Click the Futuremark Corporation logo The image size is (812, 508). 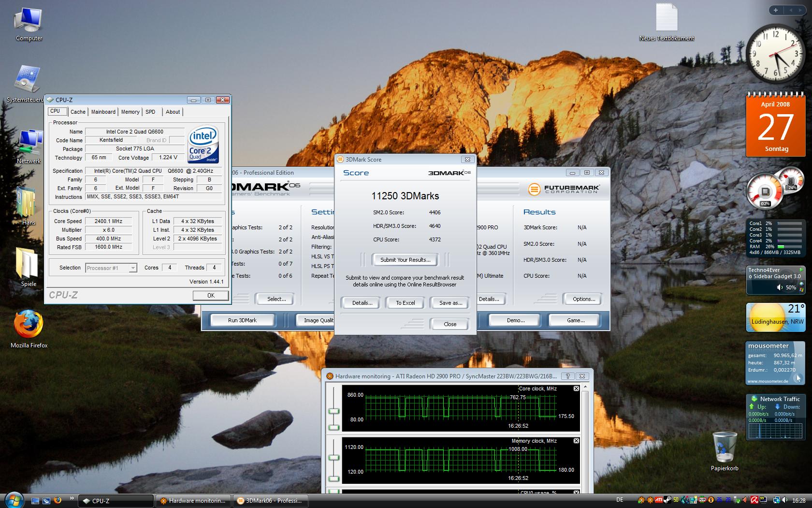(x=564, y=189)
